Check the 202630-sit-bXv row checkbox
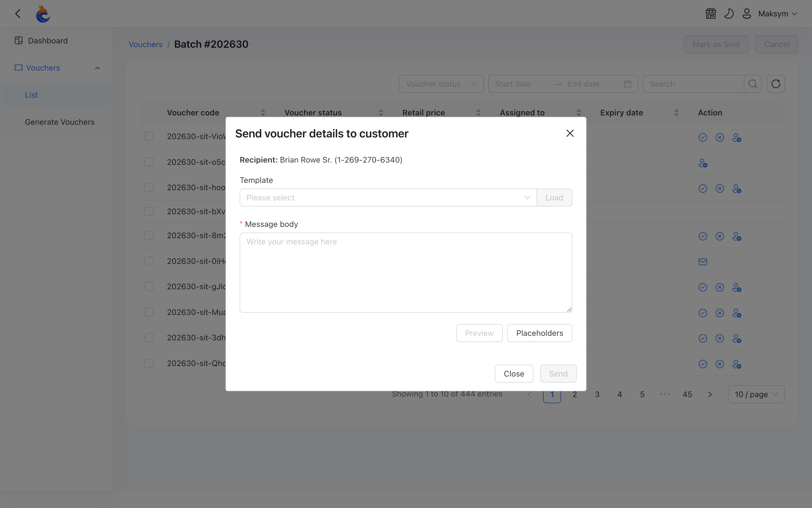The width and height of the screenshot is (812, 508). pyautogui.click(x=149, y=211)
